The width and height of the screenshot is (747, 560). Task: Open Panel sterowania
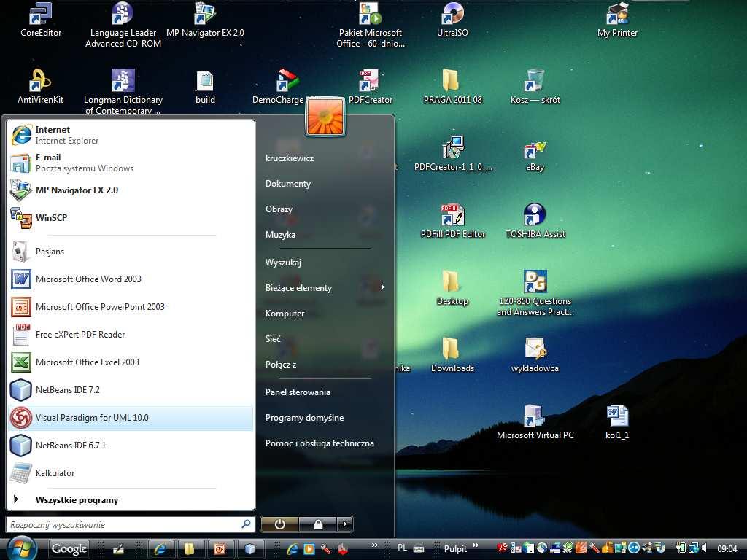point(298,392)
